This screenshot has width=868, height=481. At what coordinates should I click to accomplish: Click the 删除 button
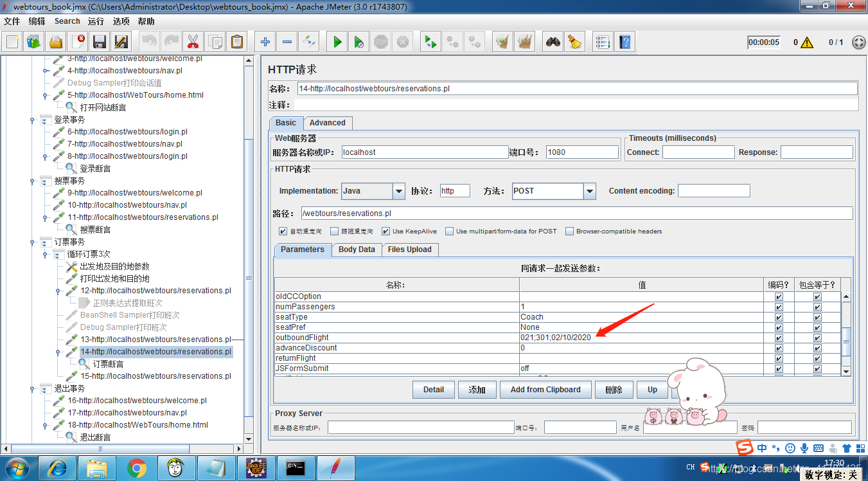(x=614, y=390)
